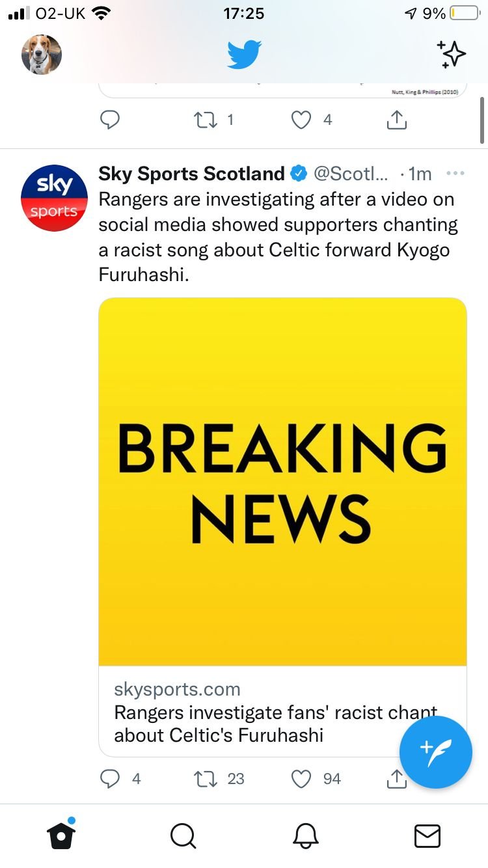Open the Messages envelope tab
The width and height of the screenshot is (488, 868).
427,836
